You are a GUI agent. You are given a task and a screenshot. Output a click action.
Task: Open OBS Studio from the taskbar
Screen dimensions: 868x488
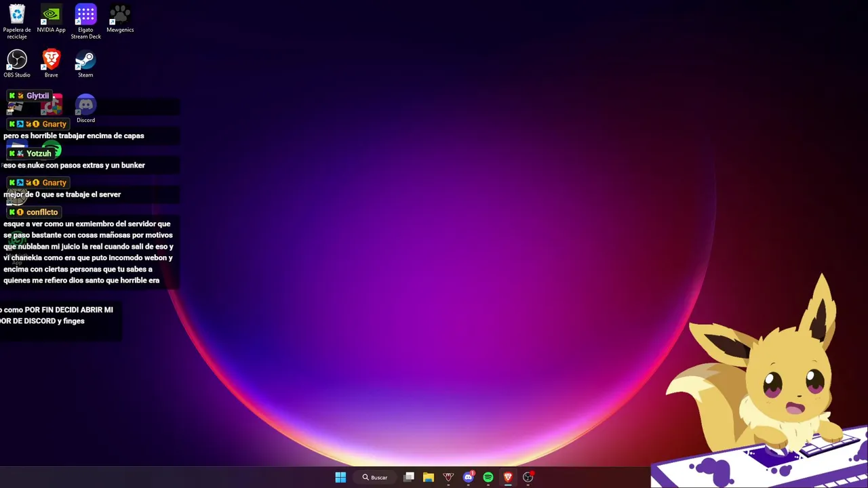click(528, 477)
